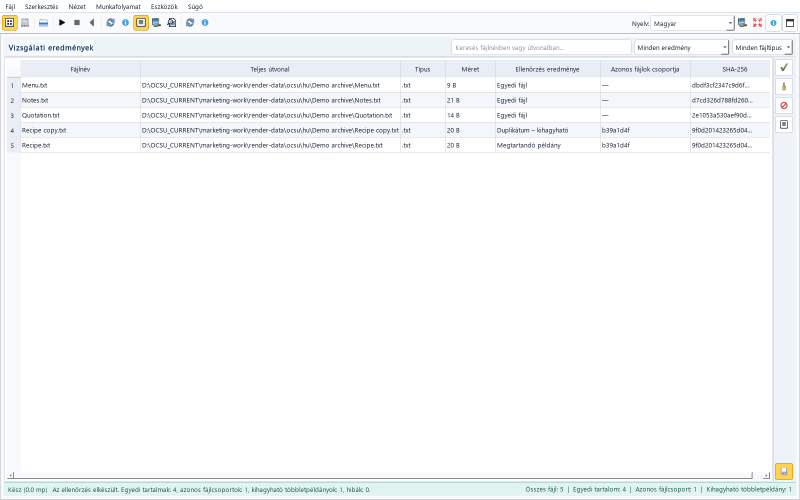This screenshot has width=800, height=500.
Task: Click 'Azonos fájlcsoport: 1' in status bar
Action: (666, 489)
